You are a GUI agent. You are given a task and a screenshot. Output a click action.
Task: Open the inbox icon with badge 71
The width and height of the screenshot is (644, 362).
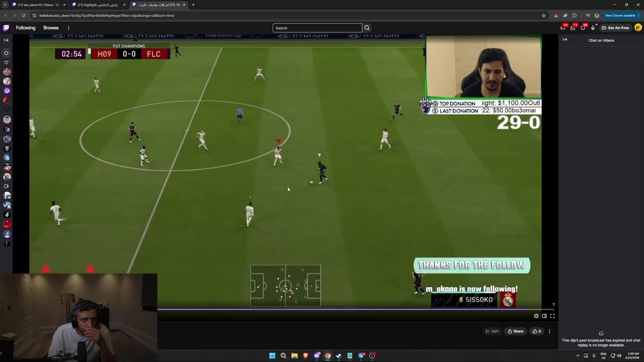tap(573, 28)
